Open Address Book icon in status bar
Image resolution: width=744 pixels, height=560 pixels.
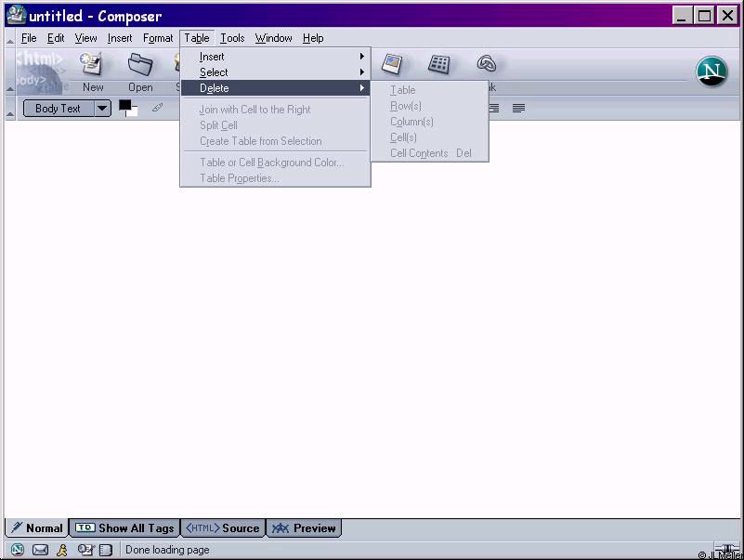tap(105, 550)
